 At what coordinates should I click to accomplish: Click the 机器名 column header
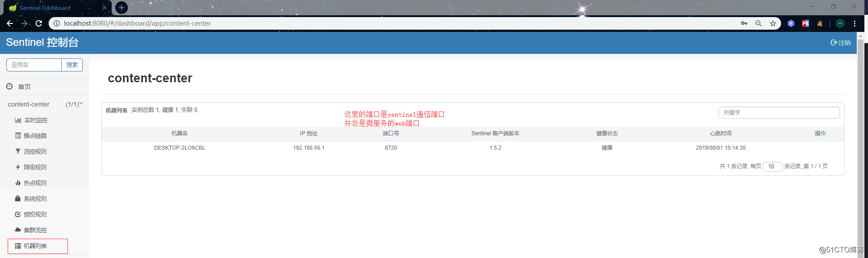(180, 133)
